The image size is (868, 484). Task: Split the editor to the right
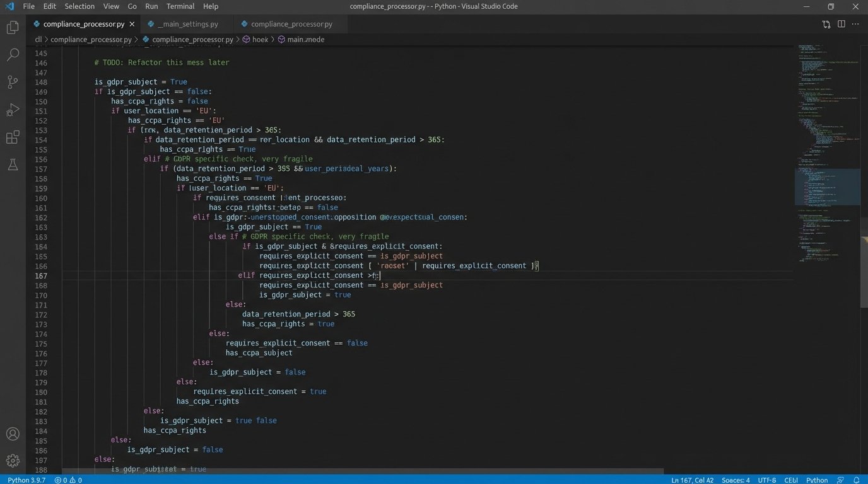pyautogui.click(x=841, y=24)
